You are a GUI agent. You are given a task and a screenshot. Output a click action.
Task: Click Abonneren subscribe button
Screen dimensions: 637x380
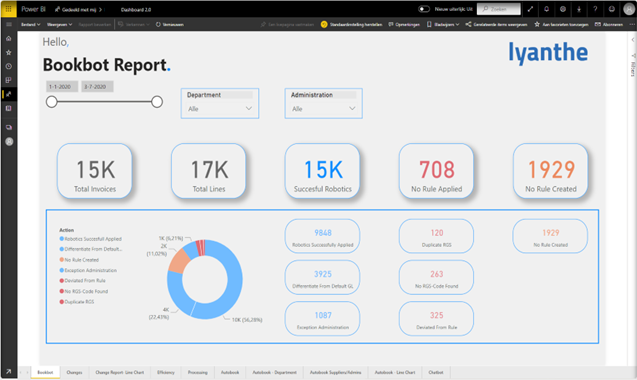coord(609,24)
